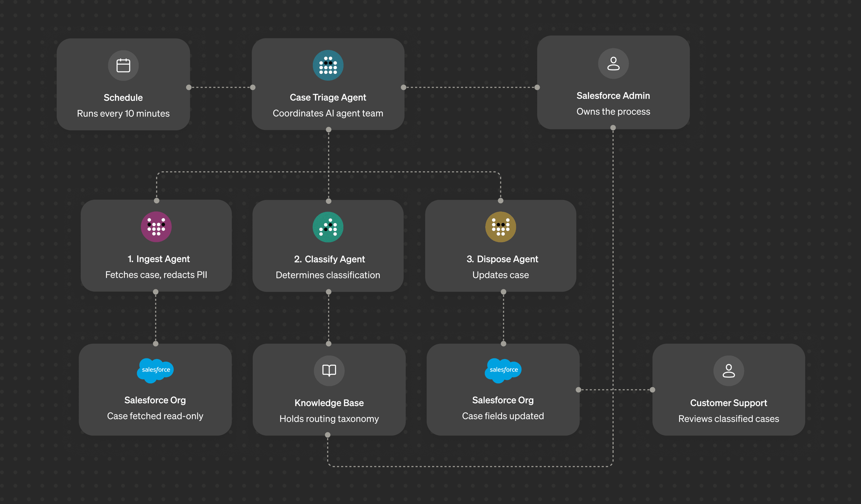Click connector dot on Case Triage Agent's left edge

pos(253,87)
